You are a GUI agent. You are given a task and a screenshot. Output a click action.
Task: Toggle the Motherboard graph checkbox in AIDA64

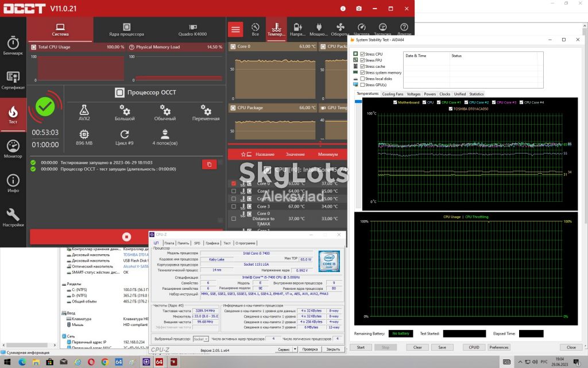coord(395,102)
